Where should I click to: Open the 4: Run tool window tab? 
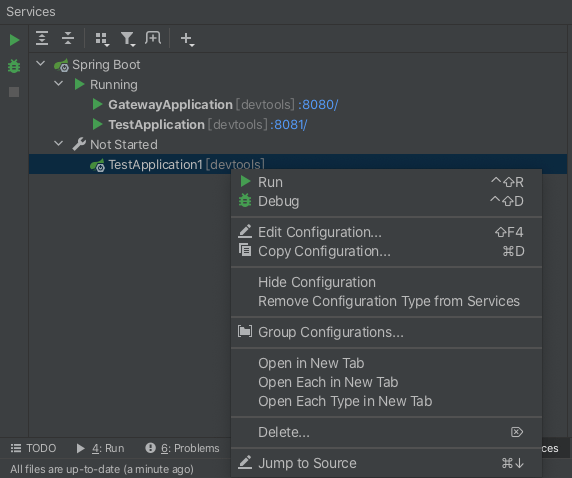(101, 448)
